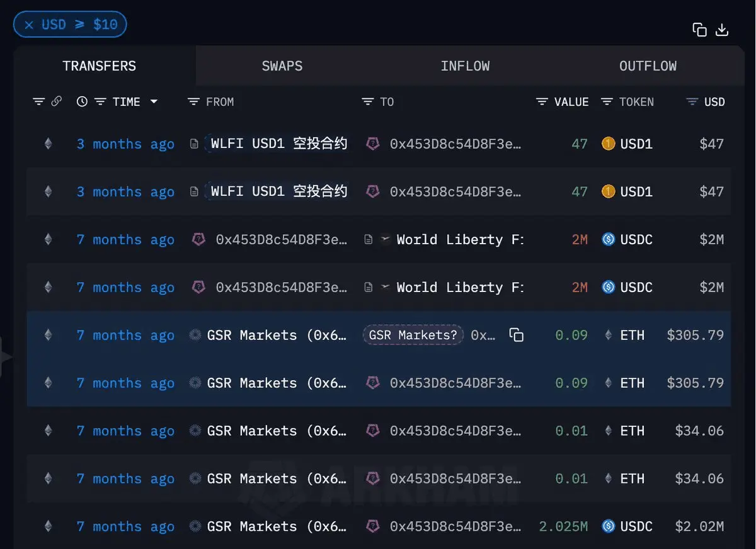
Task: Open the USD column filter
Action: tap(692, 101)
